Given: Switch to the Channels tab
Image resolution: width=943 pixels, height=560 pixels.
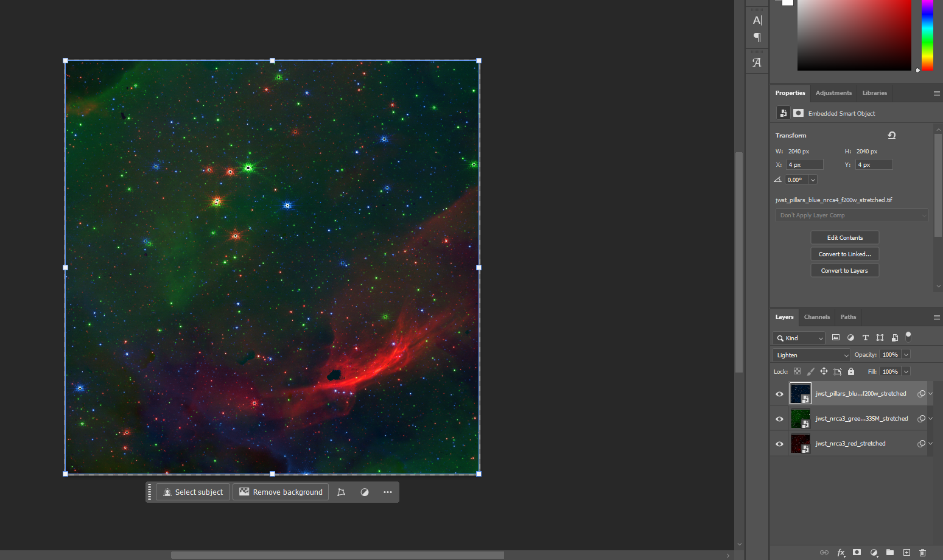Looking at the screenshot, I should tap(816, 317).
